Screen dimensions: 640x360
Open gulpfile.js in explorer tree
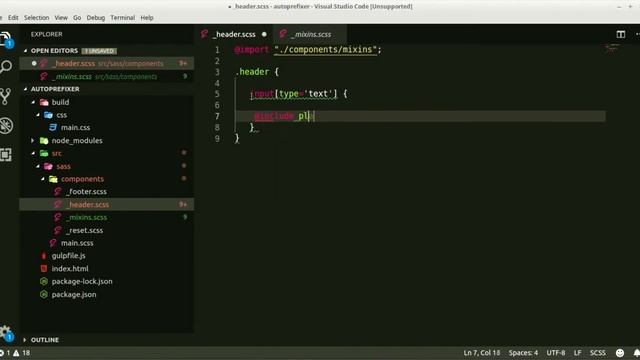[x=68, y=256]
